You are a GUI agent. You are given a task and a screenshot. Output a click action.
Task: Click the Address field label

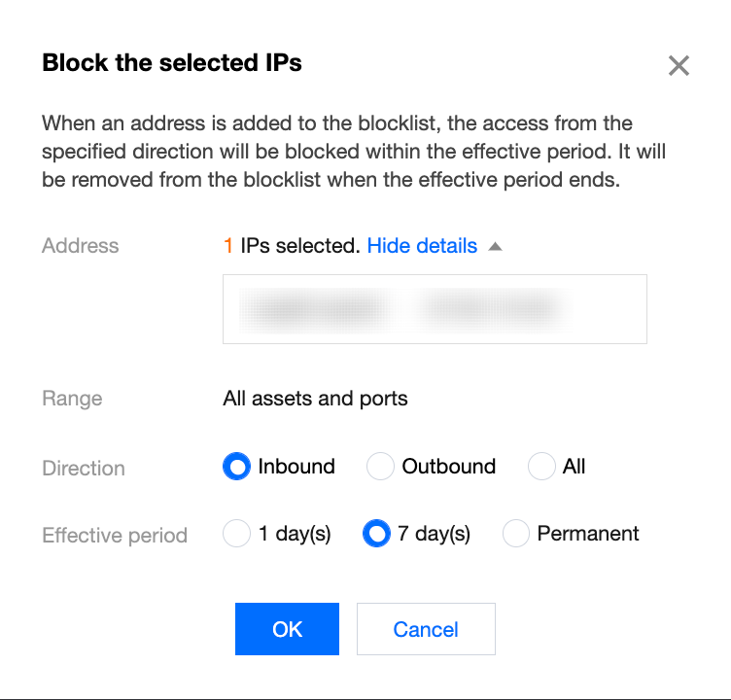click(81, 246)
